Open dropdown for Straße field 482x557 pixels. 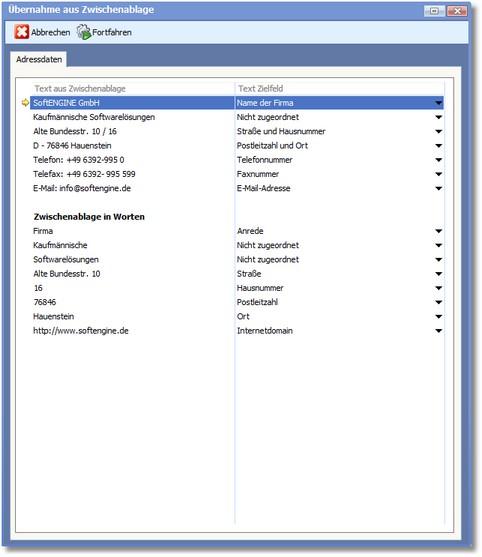click(439, 274)
